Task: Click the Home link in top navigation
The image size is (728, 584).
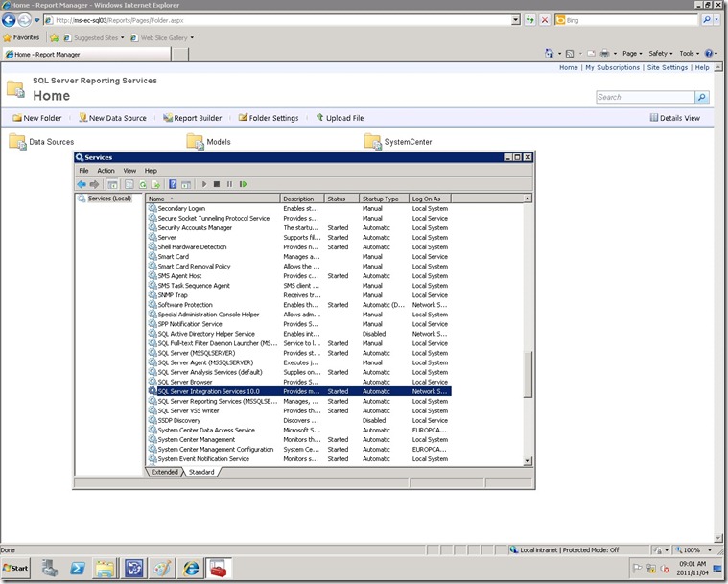Action: [568, 68]
